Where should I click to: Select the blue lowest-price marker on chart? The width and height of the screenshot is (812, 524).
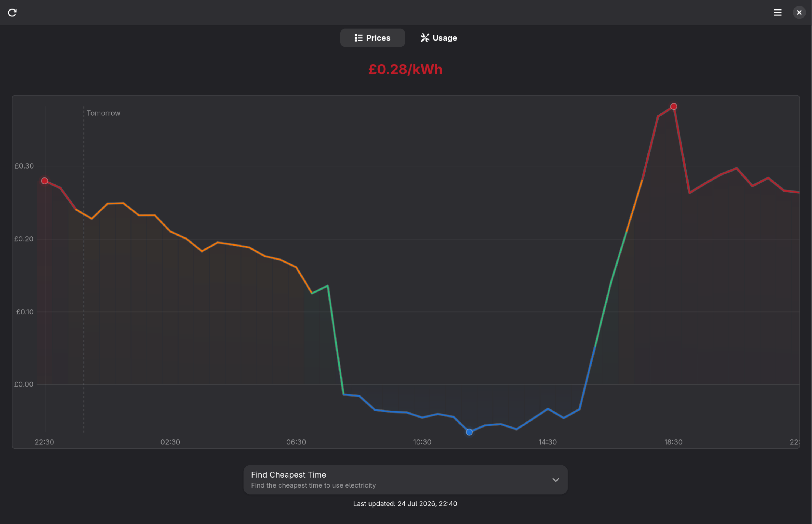point(469,432)
